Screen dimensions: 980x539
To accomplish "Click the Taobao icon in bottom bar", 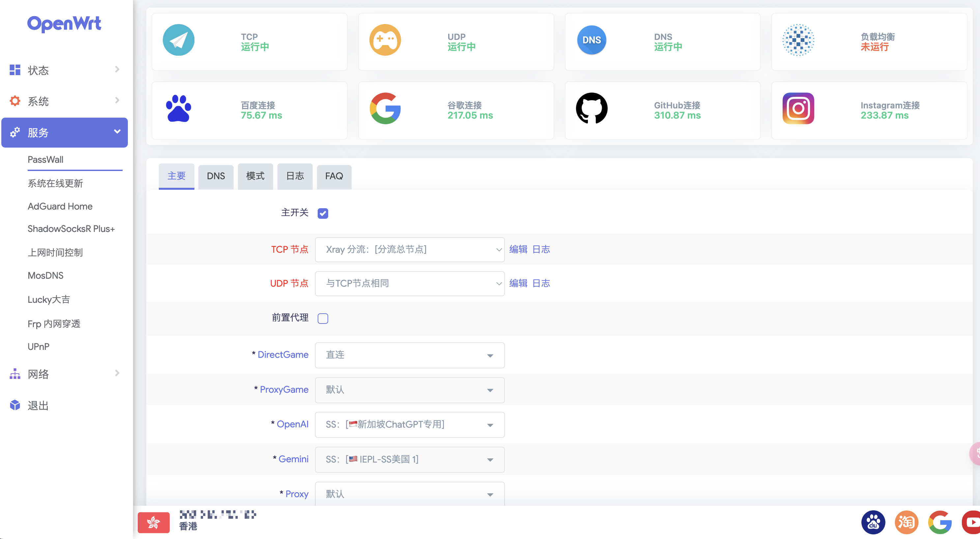I will click(x=907, y=522).
